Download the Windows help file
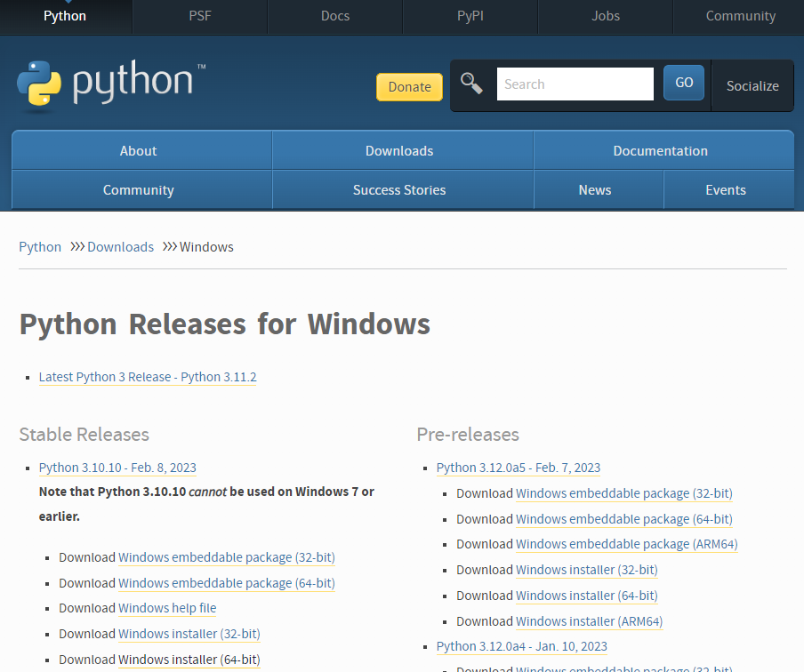Screen dimensions: 804x672 pos(167,608)
